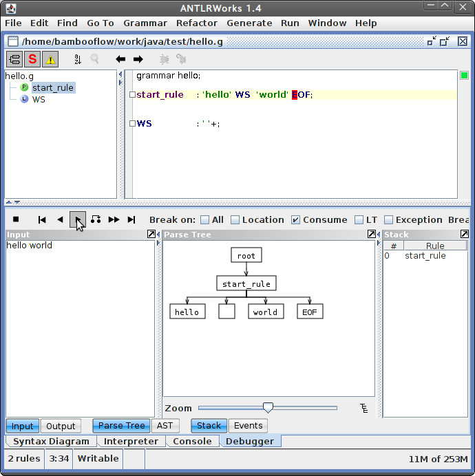Toggle the AST panel button

point(165,425)
